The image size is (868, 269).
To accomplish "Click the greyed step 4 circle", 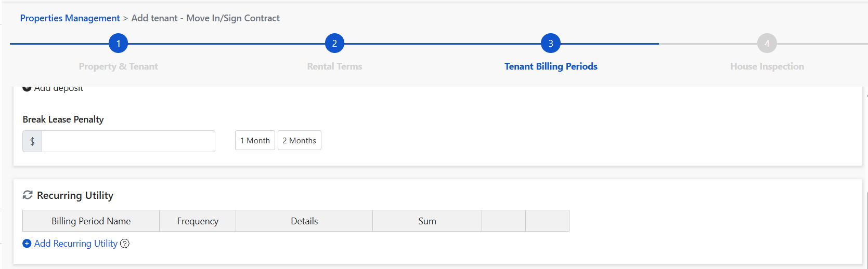I will click(x=767, y=44).
